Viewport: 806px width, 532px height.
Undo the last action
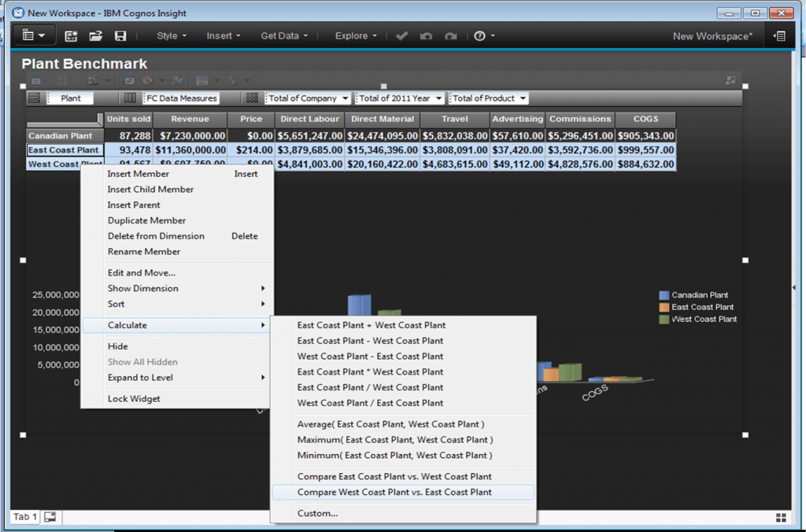[425, 35]
